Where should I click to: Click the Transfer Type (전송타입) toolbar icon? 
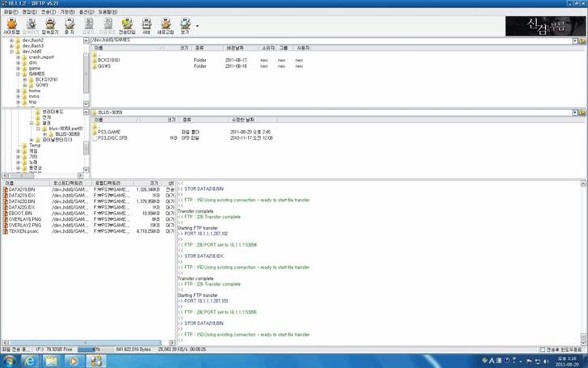tap(127, 25)
